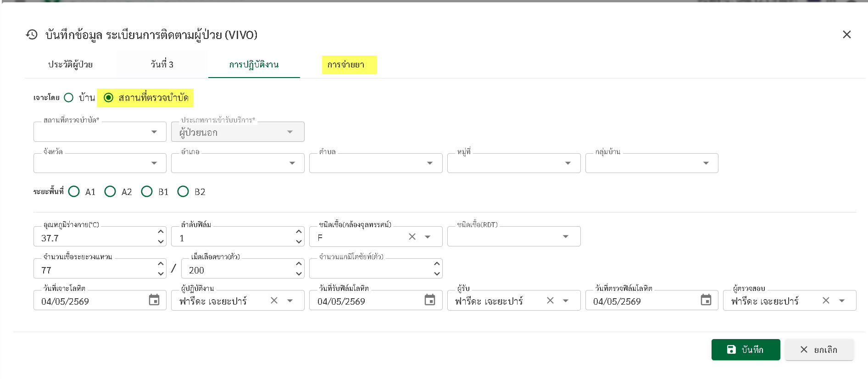
Task: Choose area phase B1
Action: (147, 191)
